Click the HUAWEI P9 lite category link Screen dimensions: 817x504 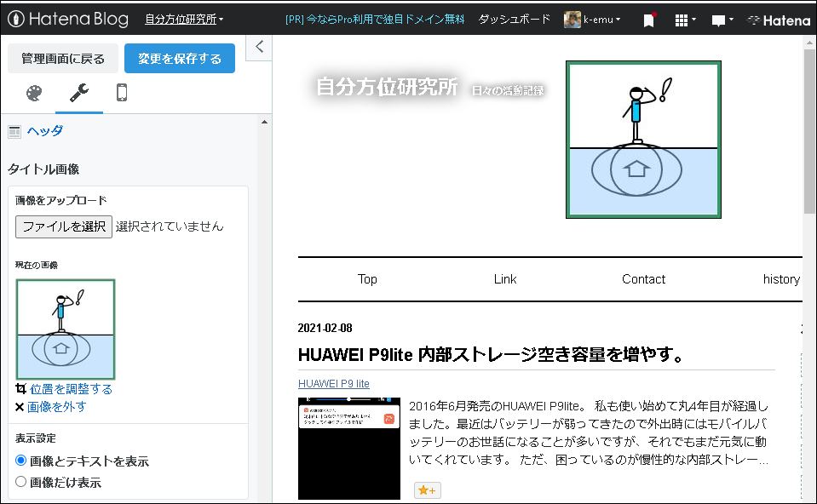point(333,384)
